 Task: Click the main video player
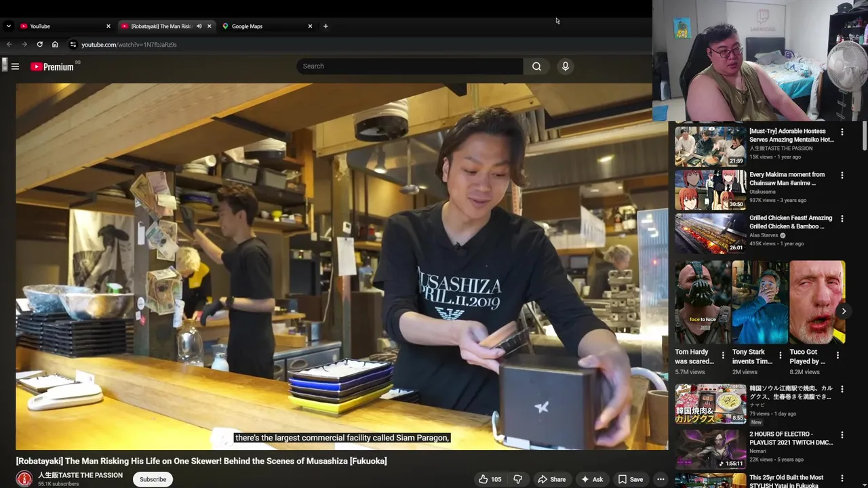(x=342, y=266)
